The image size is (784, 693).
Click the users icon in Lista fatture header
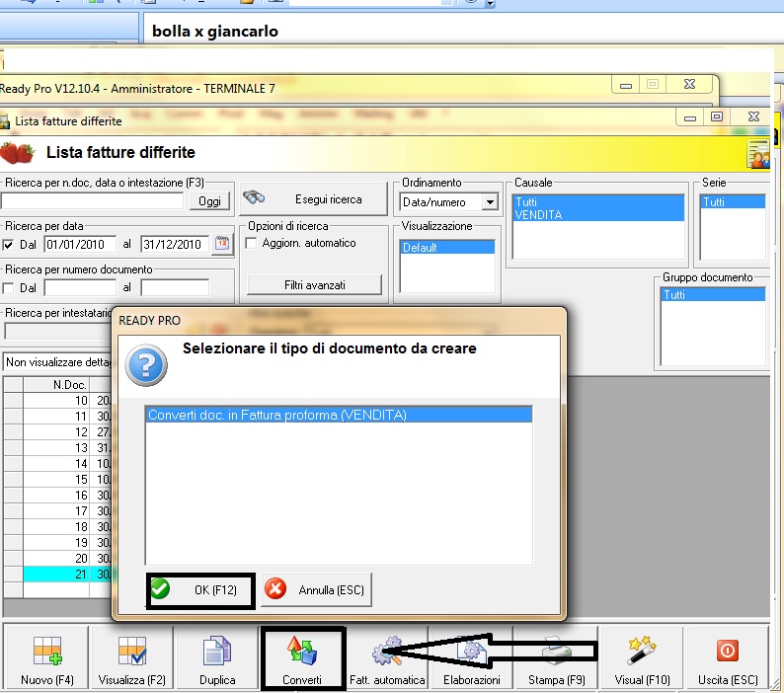[x=758, y=154]
